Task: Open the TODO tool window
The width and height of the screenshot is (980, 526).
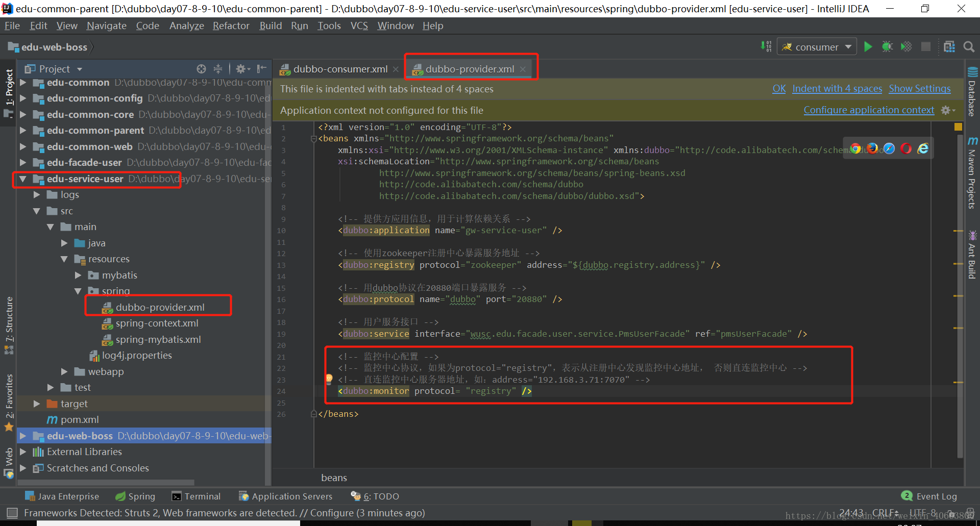Action: [375, 496]
